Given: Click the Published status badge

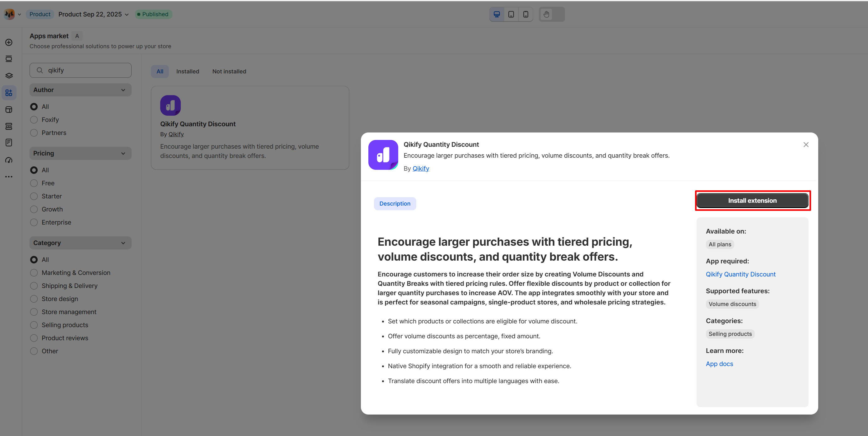Looking at the screenshot, I should click(153, 14).
